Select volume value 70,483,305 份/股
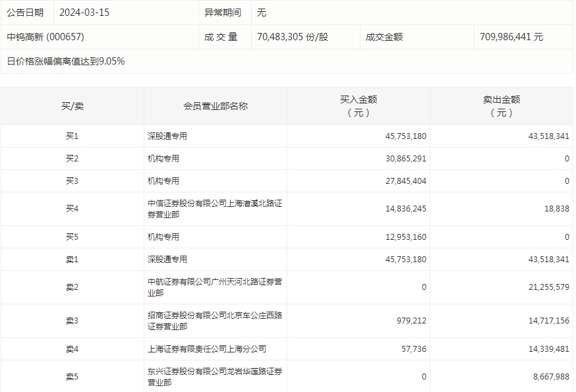 click(293, 37)
